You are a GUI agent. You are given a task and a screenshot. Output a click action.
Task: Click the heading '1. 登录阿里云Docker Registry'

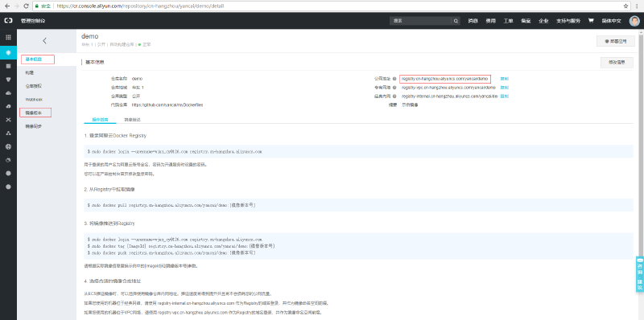click(115, 135)
